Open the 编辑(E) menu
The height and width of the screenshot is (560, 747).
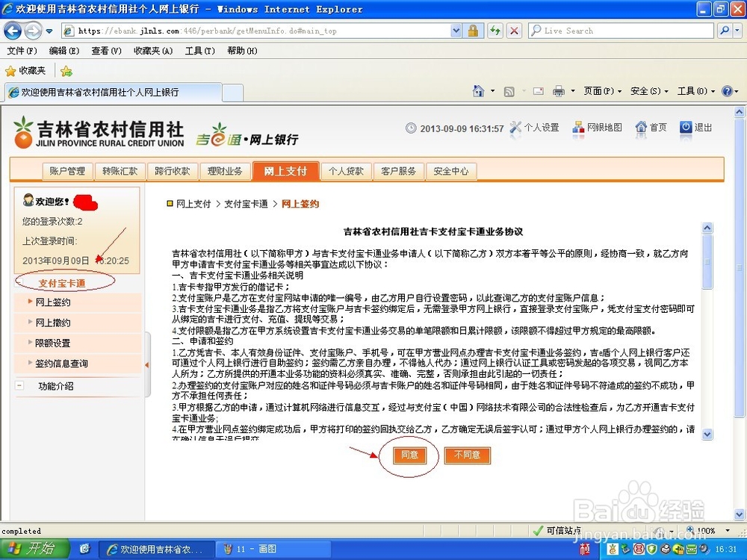[63, 51]
